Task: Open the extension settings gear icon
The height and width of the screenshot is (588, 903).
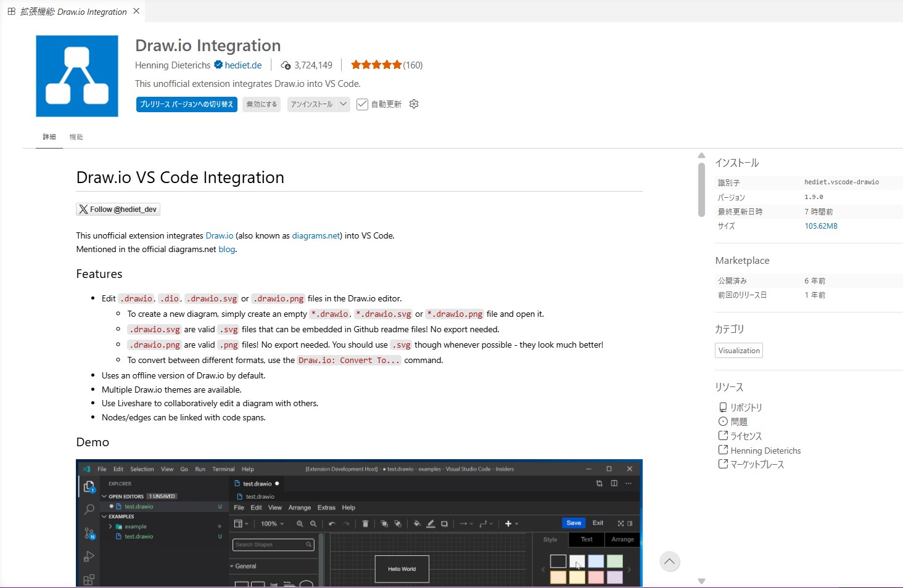Action: 414,104
